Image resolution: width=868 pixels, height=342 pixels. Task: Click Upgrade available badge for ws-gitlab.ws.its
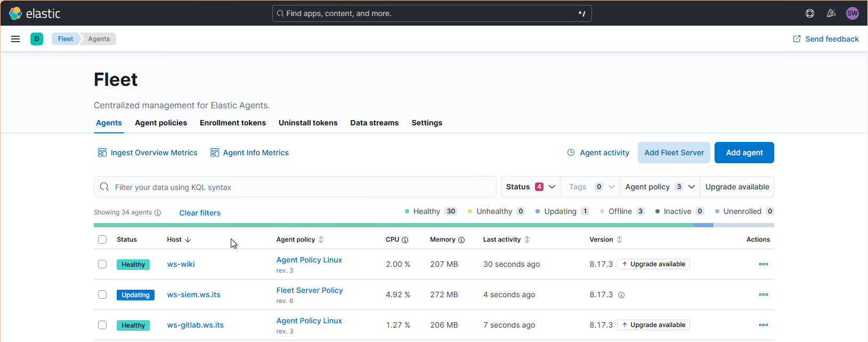[x=653, y=325]
